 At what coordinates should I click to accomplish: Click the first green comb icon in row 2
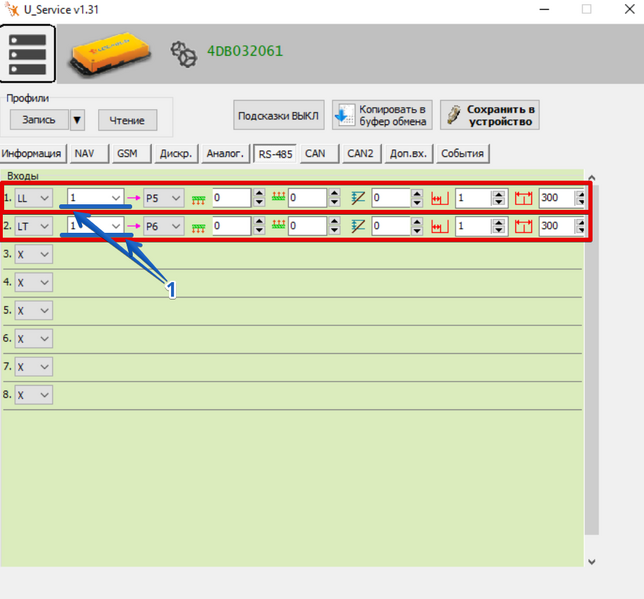pyautogui.click(x=198, y=228)
